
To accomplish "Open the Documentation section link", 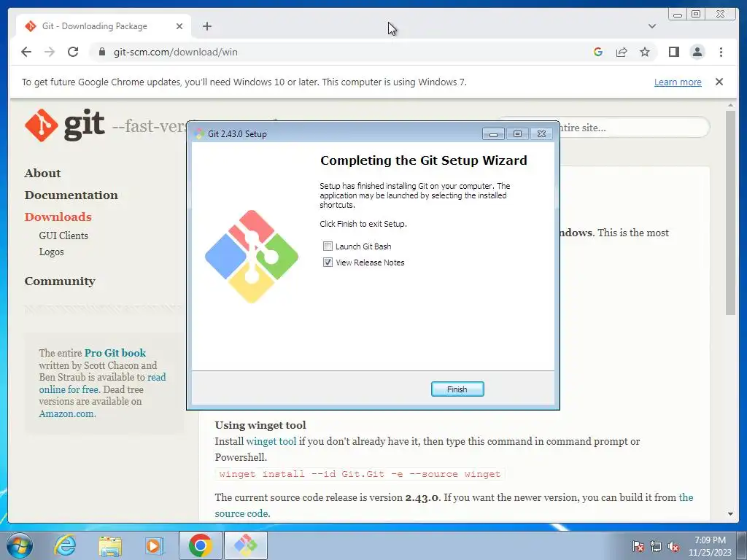I will (71, 195).
